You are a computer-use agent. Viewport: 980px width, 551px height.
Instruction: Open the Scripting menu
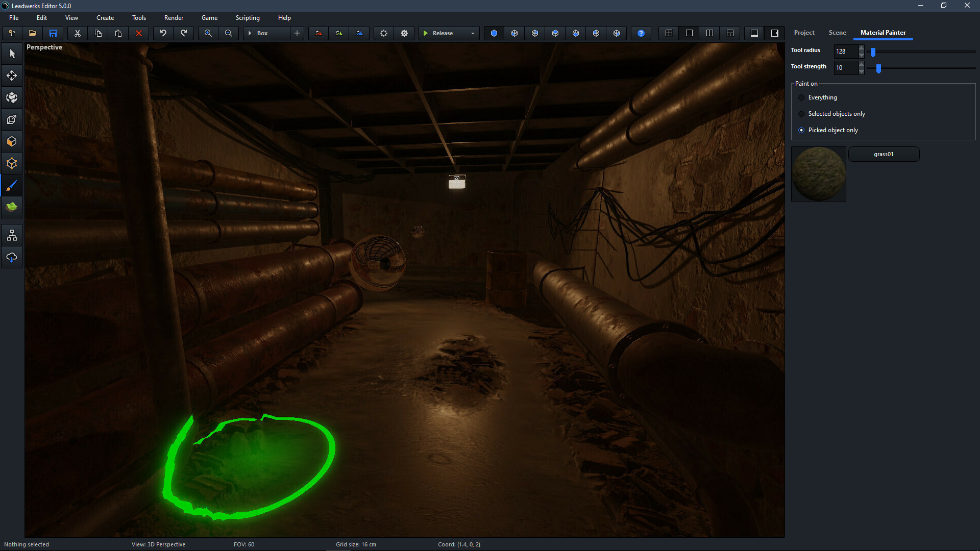tap(247, 17)
